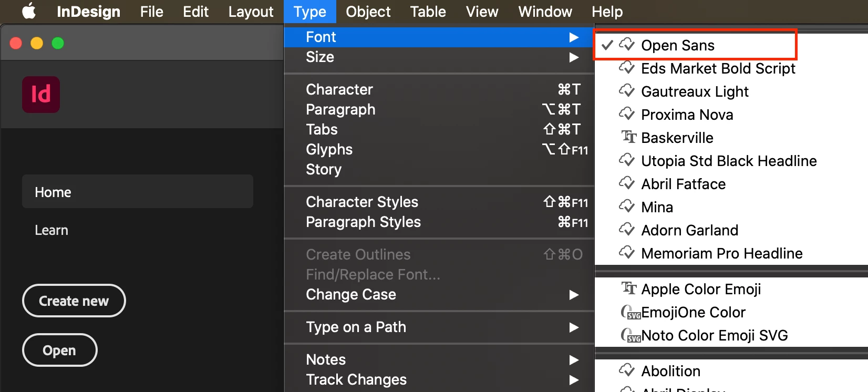Select the Learn sidebar item
This screenshot has width=868, height=392.
[51, 230]
